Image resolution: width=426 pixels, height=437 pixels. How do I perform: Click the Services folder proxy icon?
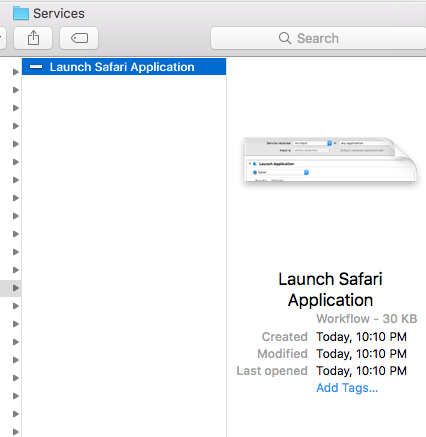click(21, 13)
